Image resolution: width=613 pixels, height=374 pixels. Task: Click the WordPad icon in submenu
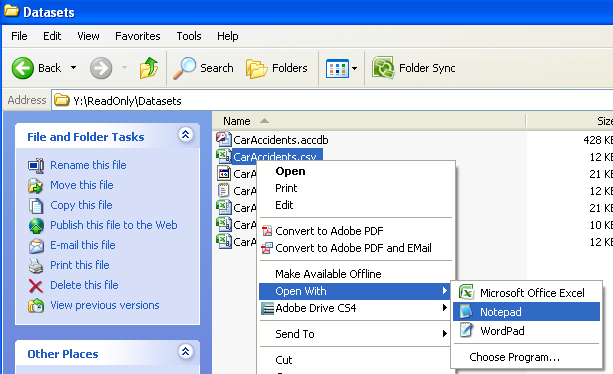pos(466,330)
